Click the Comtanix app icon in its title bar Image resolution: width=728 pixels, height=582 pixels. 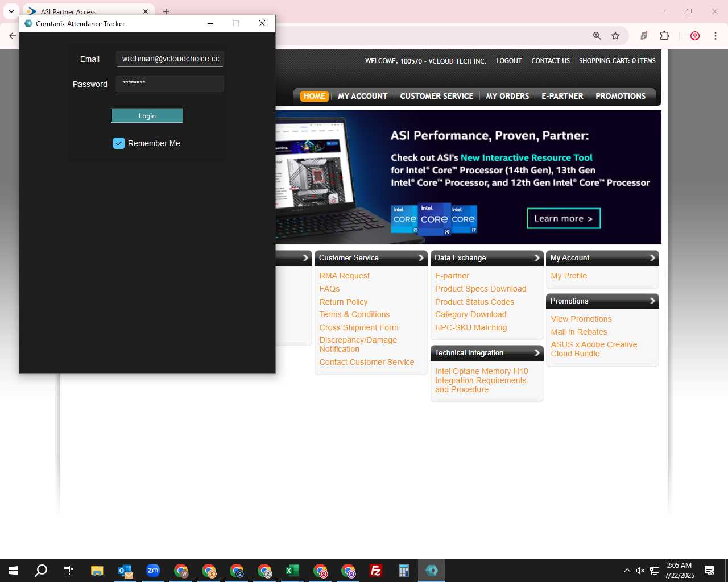click(28, 23)
